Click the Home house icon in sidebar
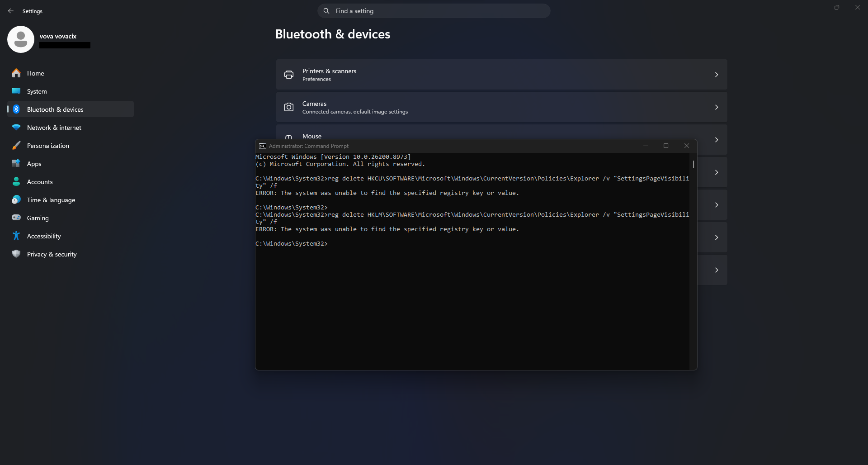868x465 pixels. tap(16, 73)
